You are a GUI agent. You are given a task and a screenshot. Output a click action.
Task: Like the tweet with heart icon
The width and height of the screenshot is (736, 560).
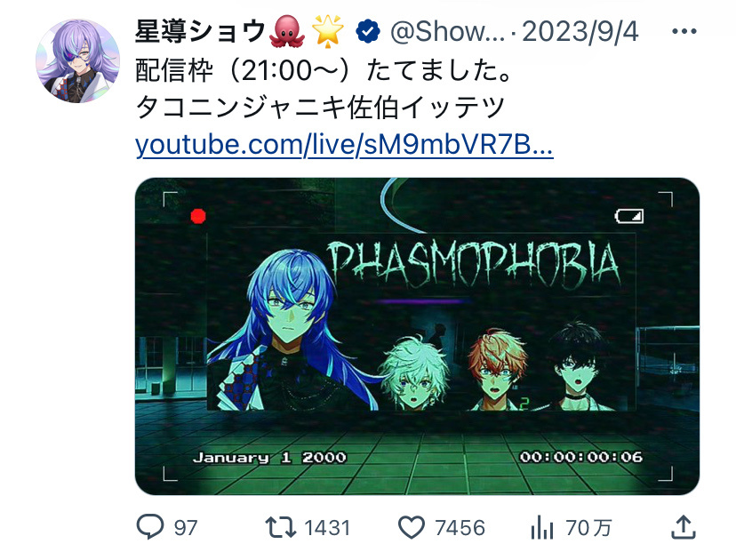tap(412, 527)
